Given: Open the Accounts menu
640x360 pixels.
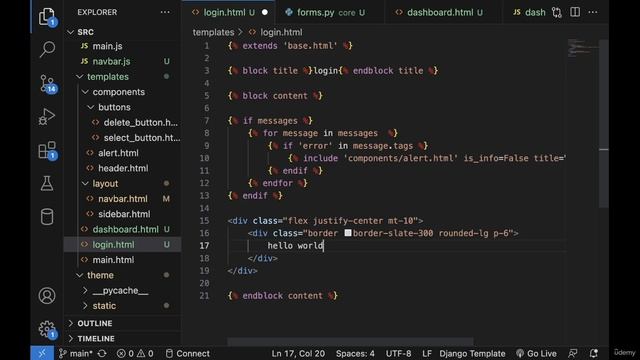Looking at the screenshot, I should click(x=47, y=296).
